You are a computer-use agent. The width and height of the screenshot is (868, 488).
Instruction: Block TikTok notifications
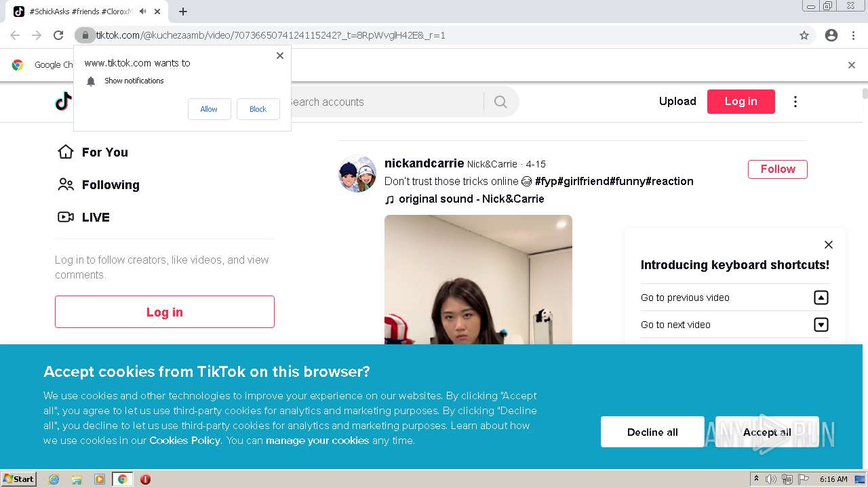tap(258, 109)
